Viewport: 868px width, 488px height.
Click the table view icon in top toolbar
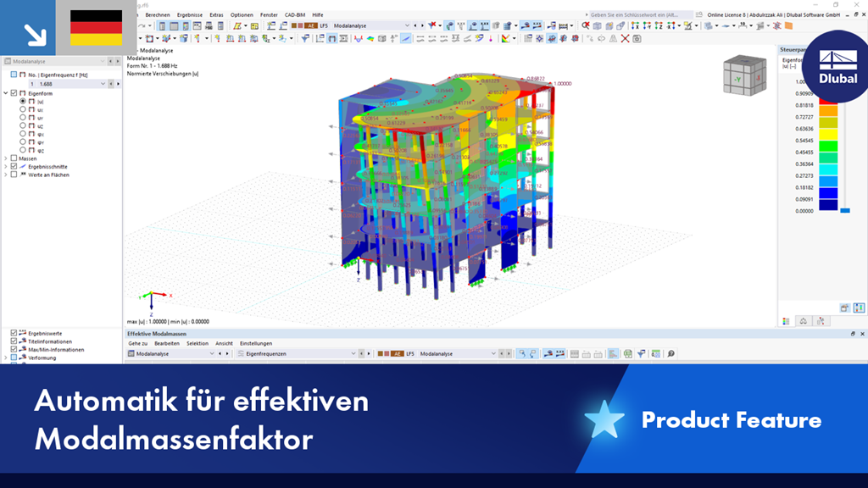[174, 25]
